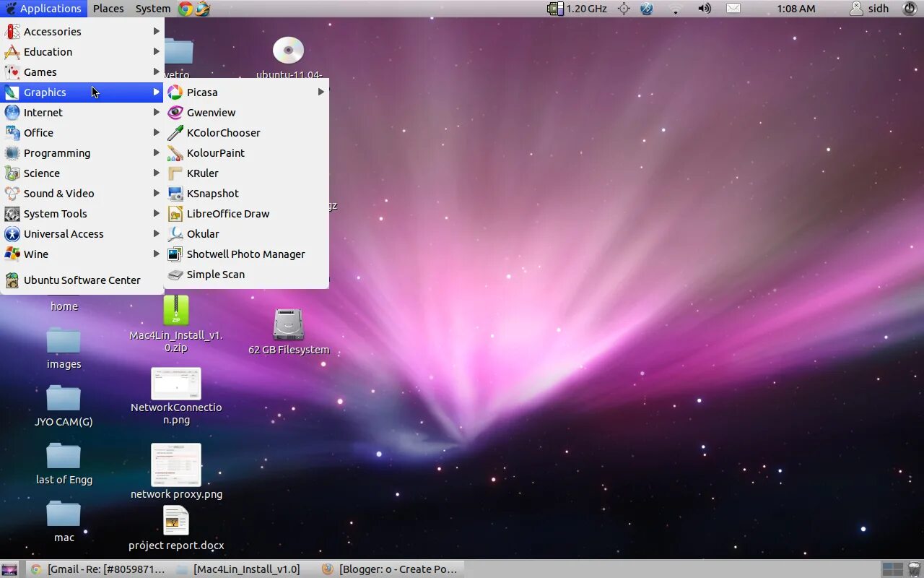This screenshot has width=924, height=578.
Task: Expand the Education submenu arrow
Action: point(156,52)
